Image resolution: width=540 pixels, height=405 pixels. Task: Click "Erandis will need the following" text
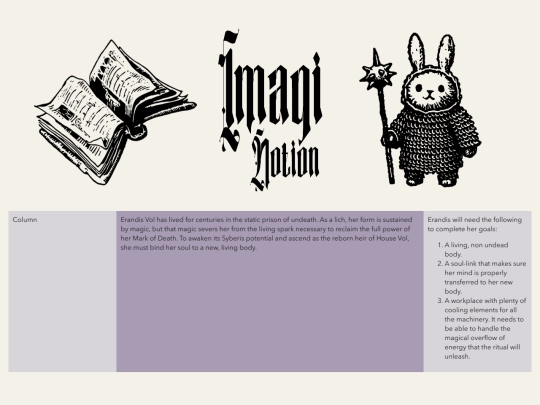(475, 224)
